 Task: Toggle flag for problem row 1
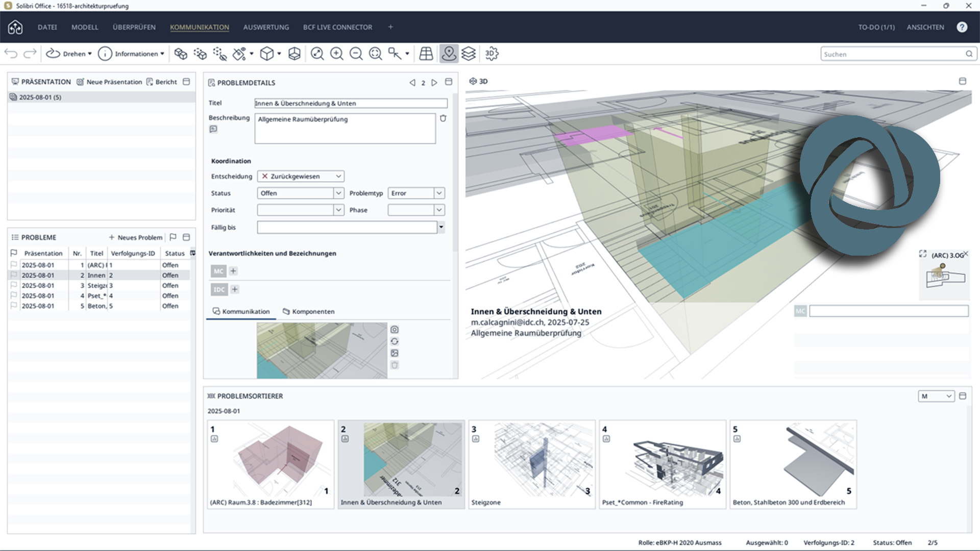point(14,265)
